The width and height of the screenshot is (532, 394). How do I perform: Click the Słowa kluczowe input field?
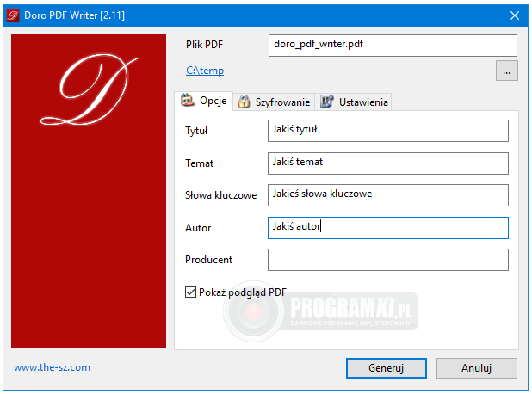[387, 195]
